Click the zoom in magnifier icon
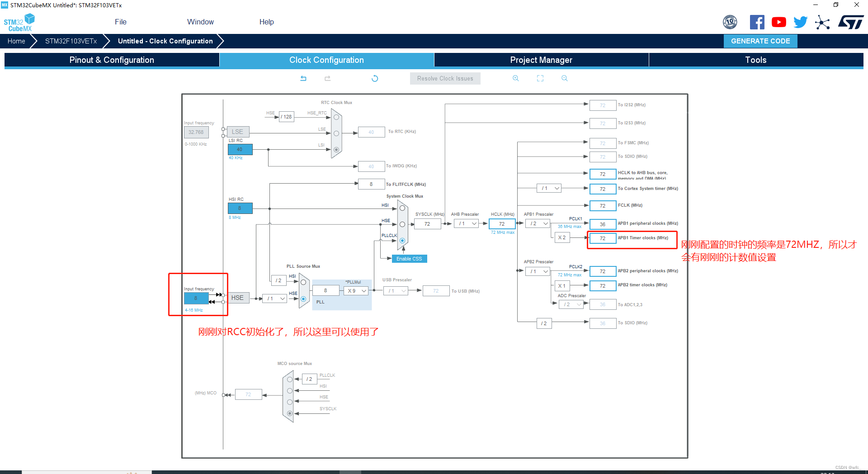Image resolution: width=868 pixels, height=474 pixels. pyautogui.click(x=516, y=78)
